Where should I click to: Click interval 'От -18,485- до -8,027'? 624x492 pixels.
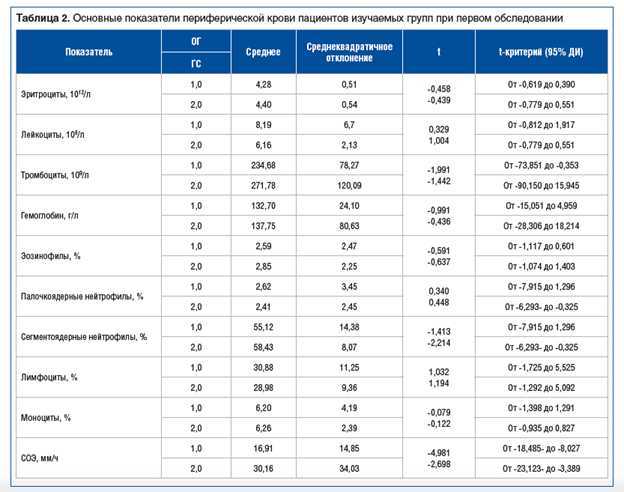(541, 449)
